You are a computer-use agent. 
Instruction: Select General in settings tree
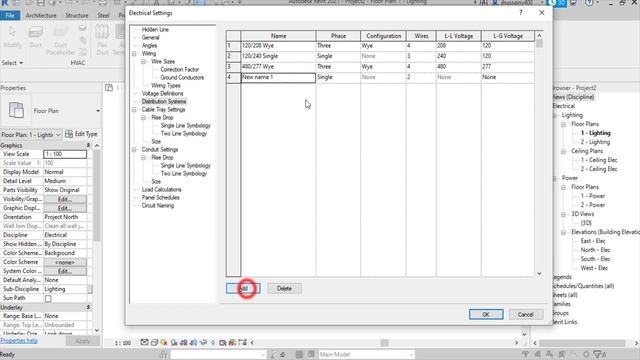tap(151, 38)
